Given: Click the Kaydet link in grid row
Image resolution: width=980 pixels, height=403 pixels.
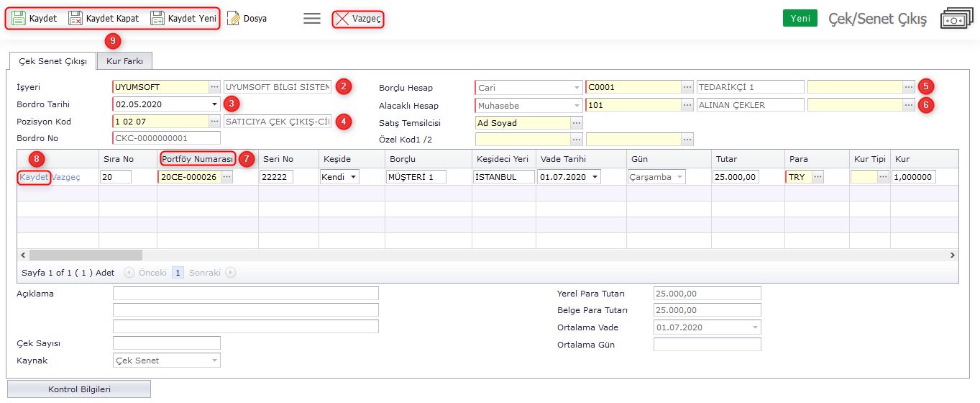Looking at the screenshot, I should 34,177.
